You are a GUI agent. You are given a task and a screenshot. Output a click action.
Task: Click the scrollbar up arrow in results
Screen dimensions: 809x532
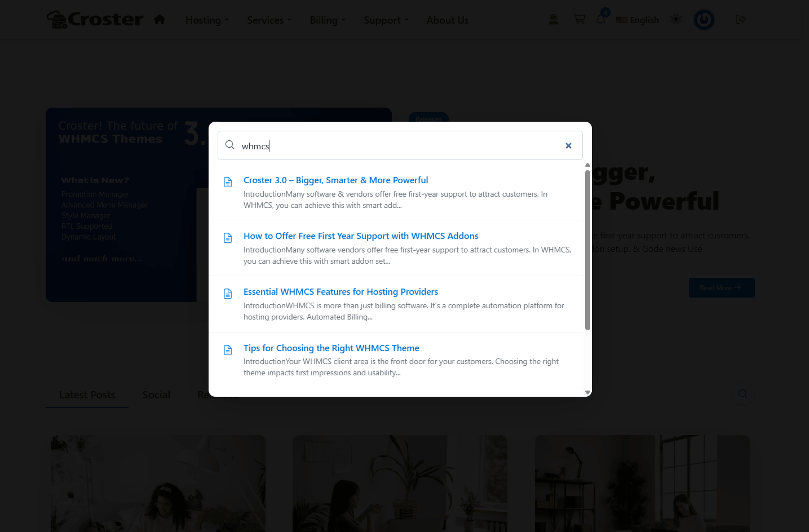[x=587, y=165]
